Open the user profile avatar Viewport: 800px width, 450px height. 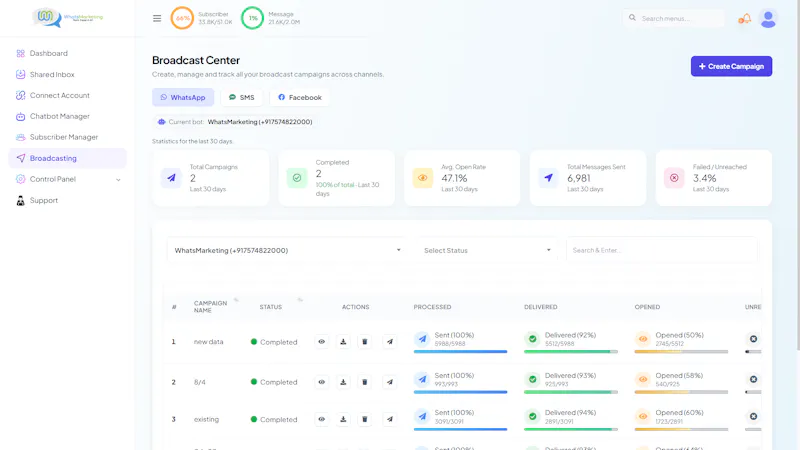(x=768, y=19)
